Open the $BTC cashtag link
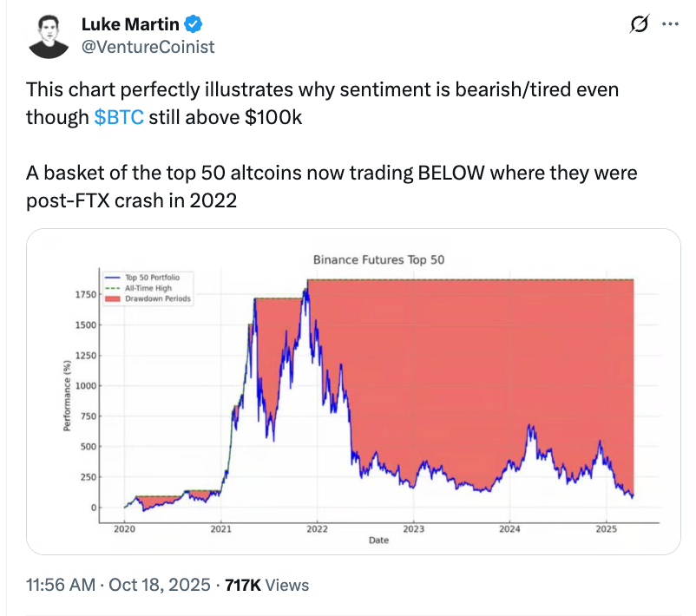Image resolution: width=696 pixels, height=616 pixels. click(118, 117)
